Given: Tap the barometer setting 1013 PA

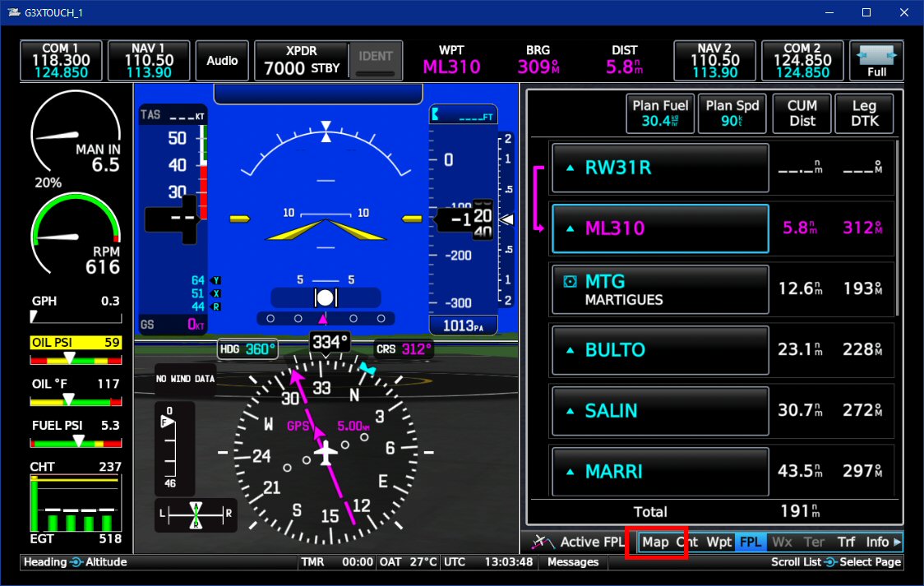Looking at the screenshot, I should (464, 325).
